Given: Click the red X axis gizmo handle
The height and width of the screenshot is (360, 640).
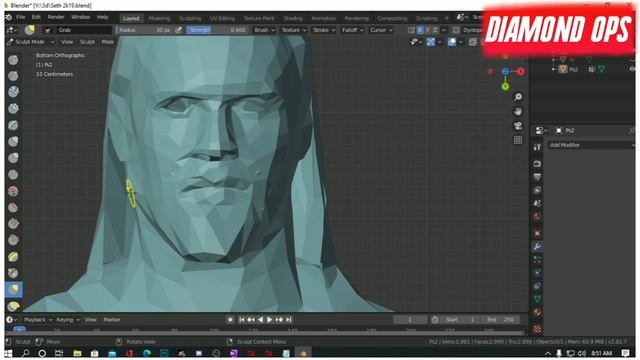Looking at the screenshot, I should [x=521, y=71].
